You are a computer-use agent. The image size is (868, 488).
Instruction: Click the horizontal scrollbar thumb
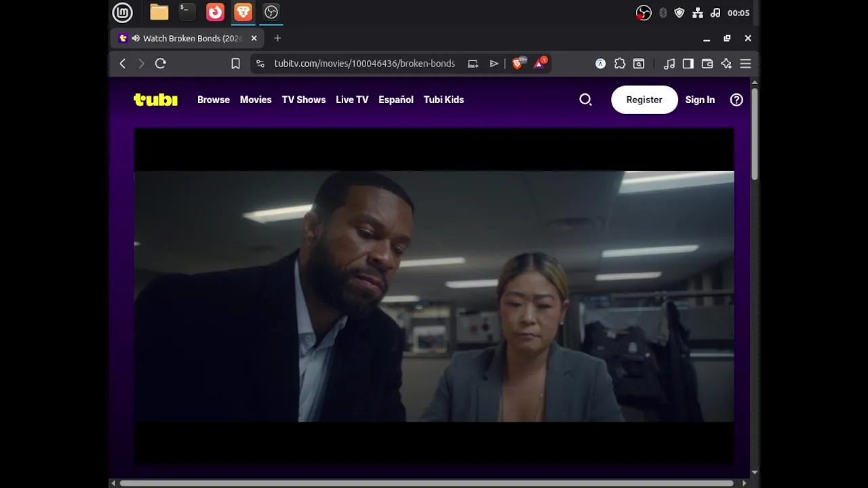(427, 483)
